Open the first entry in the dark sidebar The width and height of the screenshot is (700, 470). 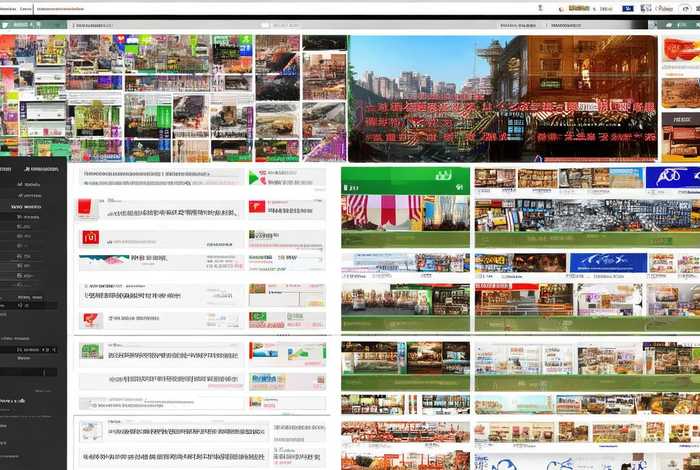28,185
